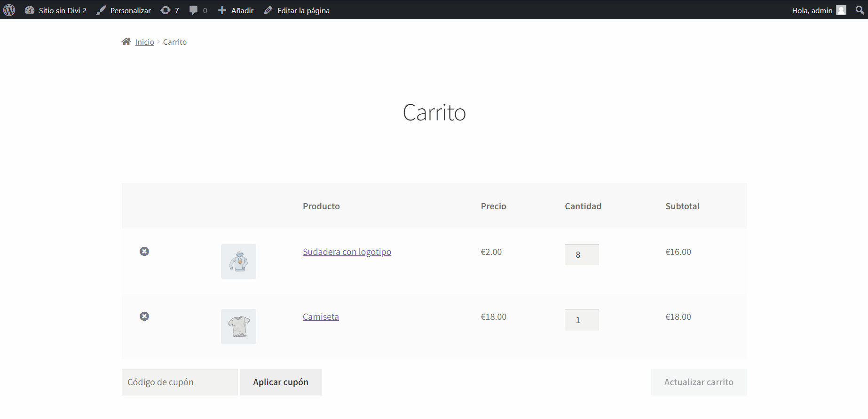
Task: Focus the Sudadera quantity field
Action: (581, 255)
